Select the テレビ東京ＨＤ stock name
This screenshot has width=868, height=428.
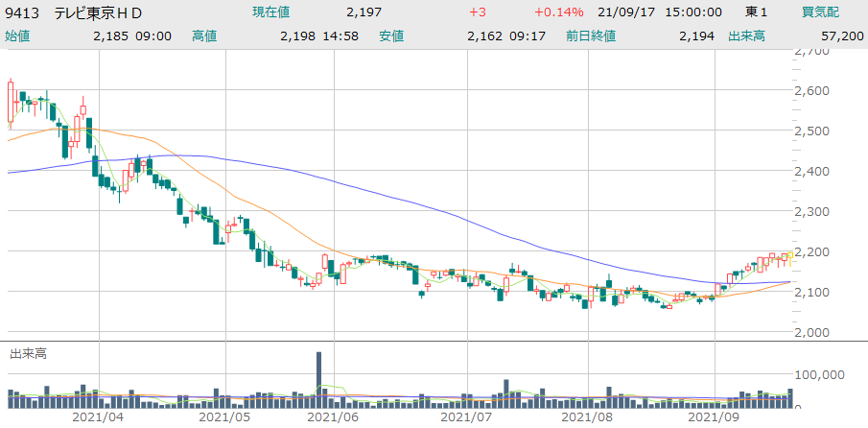[x=98, y=12]
